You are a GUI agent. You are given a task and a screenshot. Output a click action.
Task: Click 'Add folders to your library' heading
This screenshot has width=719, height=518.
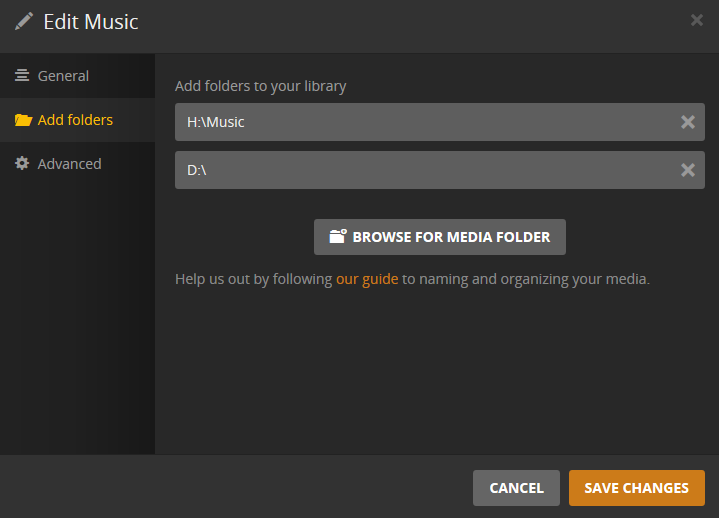(260, 86)
